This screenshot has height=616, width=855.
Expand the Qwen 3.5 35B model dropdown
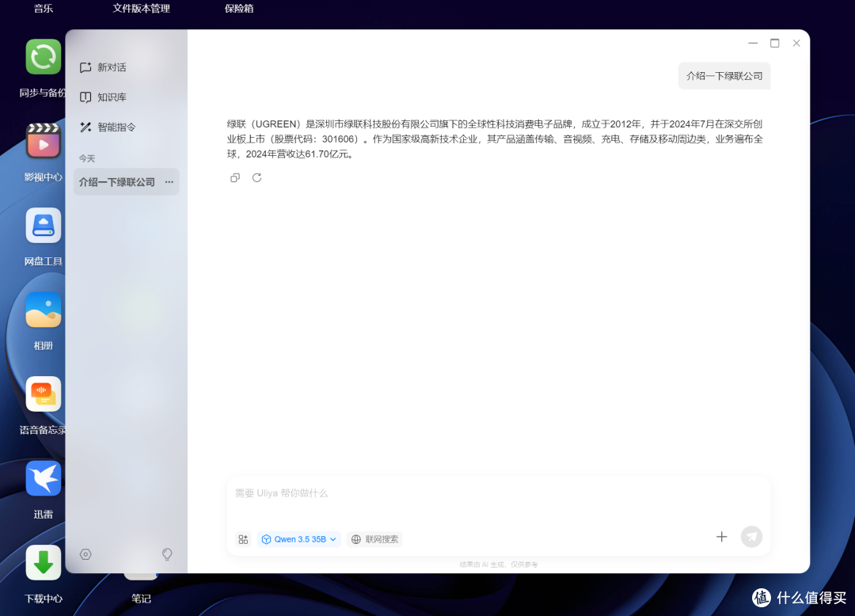point(298,539)
